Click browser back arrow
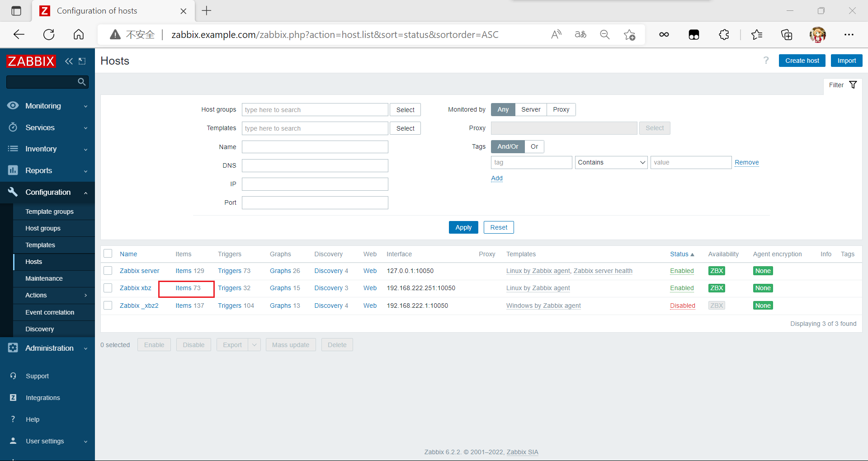This screenshot has width=868, height=461. click(19, 34)
